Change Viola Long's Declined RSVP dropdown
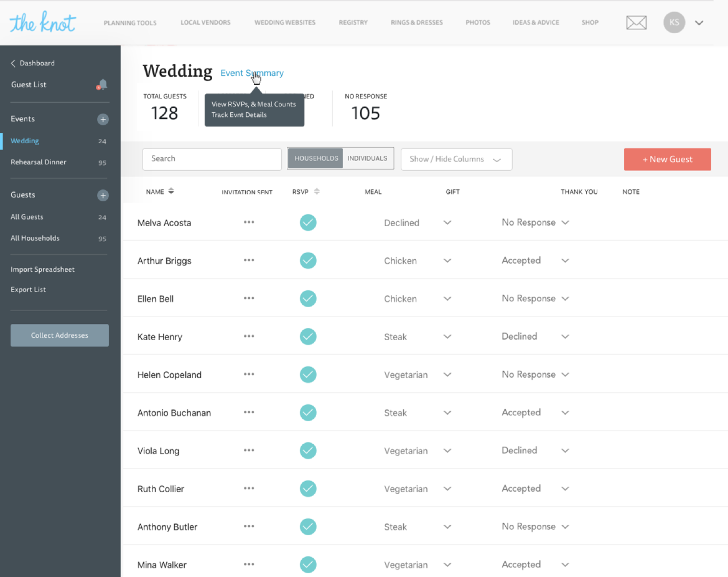This screenshot has width=728, height=577. (x=565, y=450)
